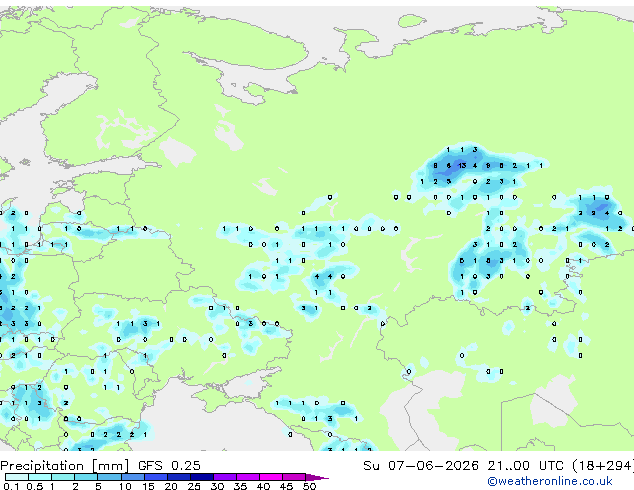Select the 5–10 mm legend color box
This screenshot has height=490, width=634.
[109, 477]
